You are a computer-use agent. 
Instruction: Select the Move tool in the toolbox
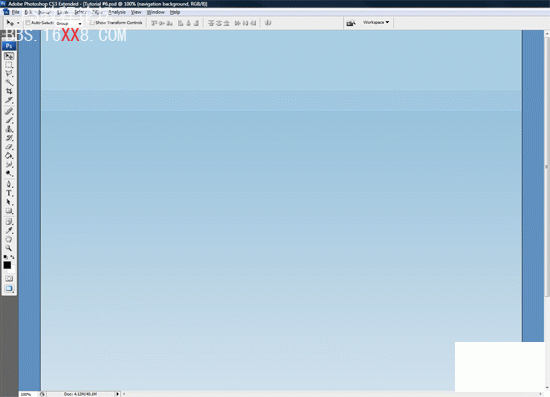pyautogui.click(x=9, y=56)
